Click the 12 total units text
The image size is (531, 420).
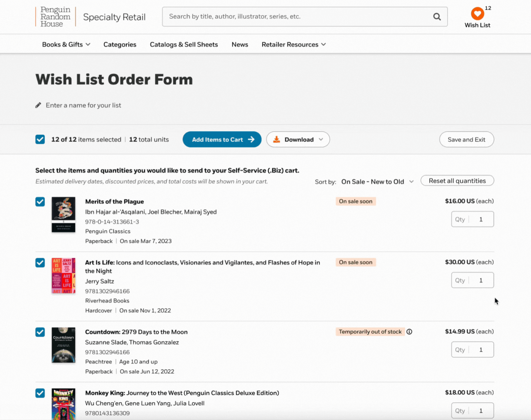[149, 139]
